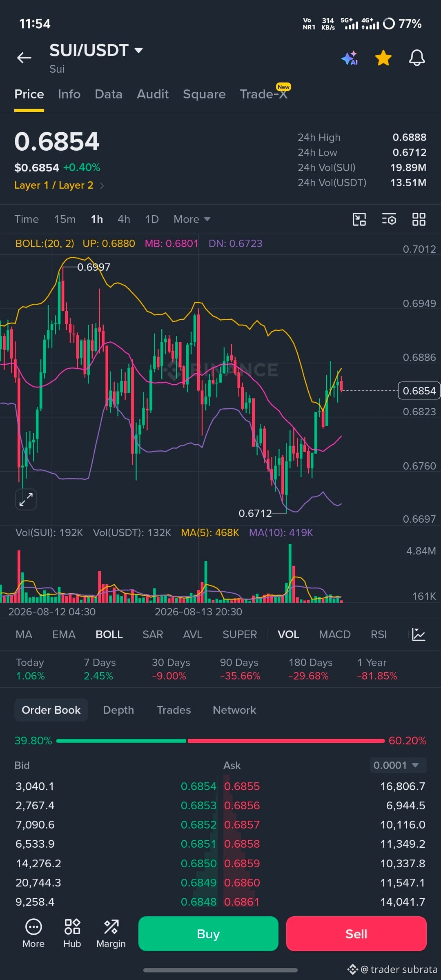Select bid price 0.6854
Viewport: 441px width, 980px height.
[x=198, y=786]
